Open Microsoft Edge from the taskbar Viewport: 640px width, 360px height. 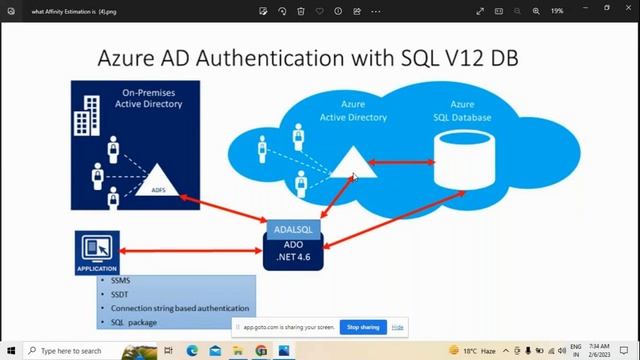[192, 351]
